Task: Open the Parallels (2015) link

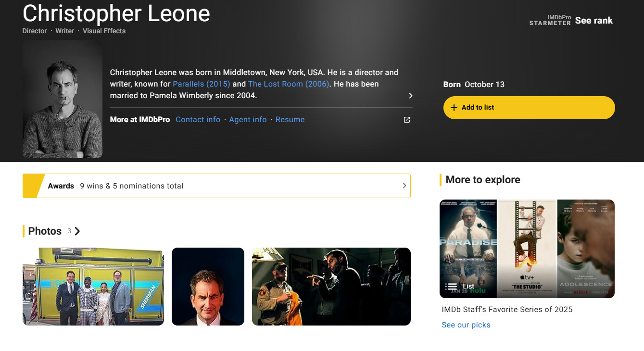Action: click(x=202, y=84)
